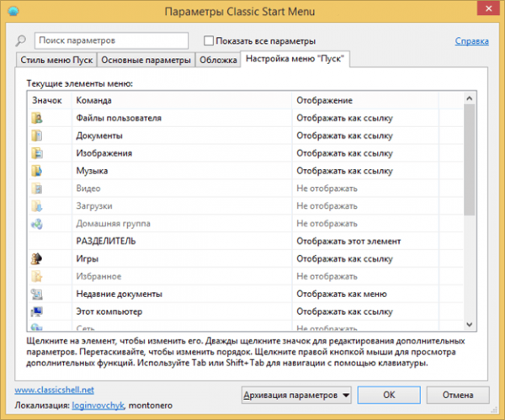
Task: Open the Справка help link
Action: tap(472, 41)
